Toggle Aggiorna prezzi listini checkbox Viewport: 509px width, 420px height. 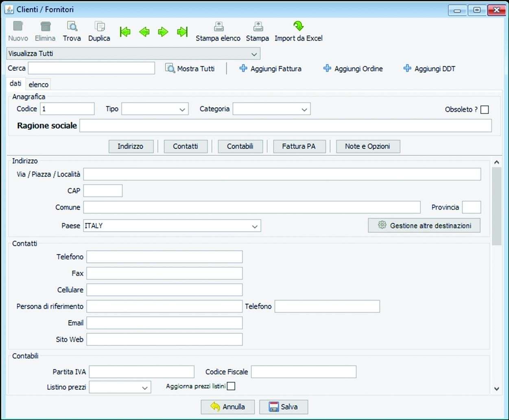pos(231,386)
